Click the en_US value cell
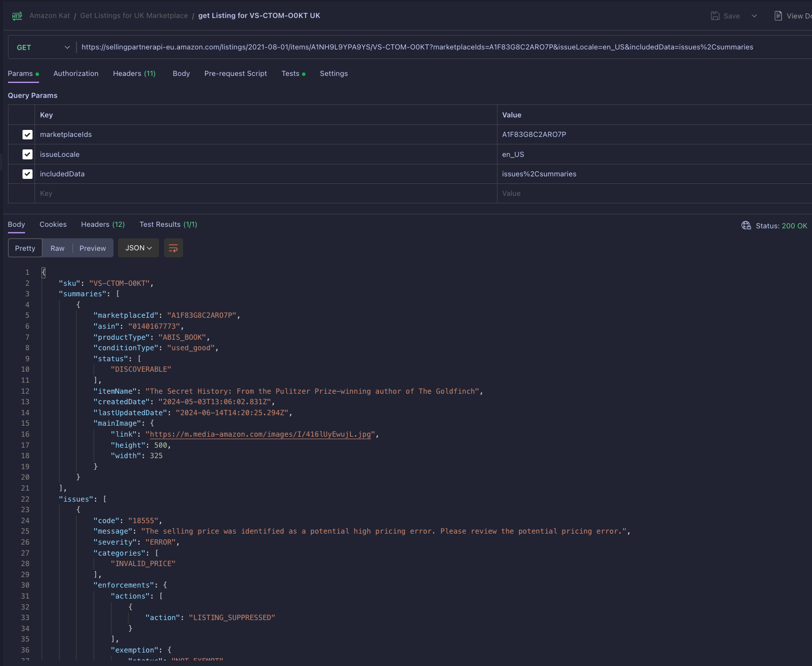The image size is (812, 666). click(x=654, y=154)
